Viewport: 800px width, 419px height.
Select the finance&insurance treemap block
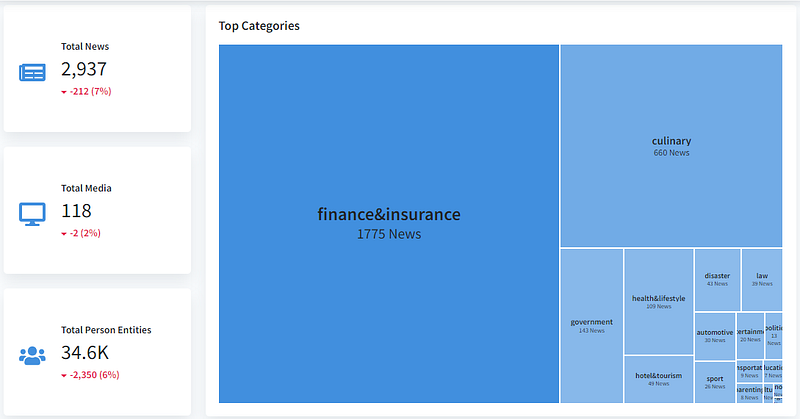(x=389, y=224)
